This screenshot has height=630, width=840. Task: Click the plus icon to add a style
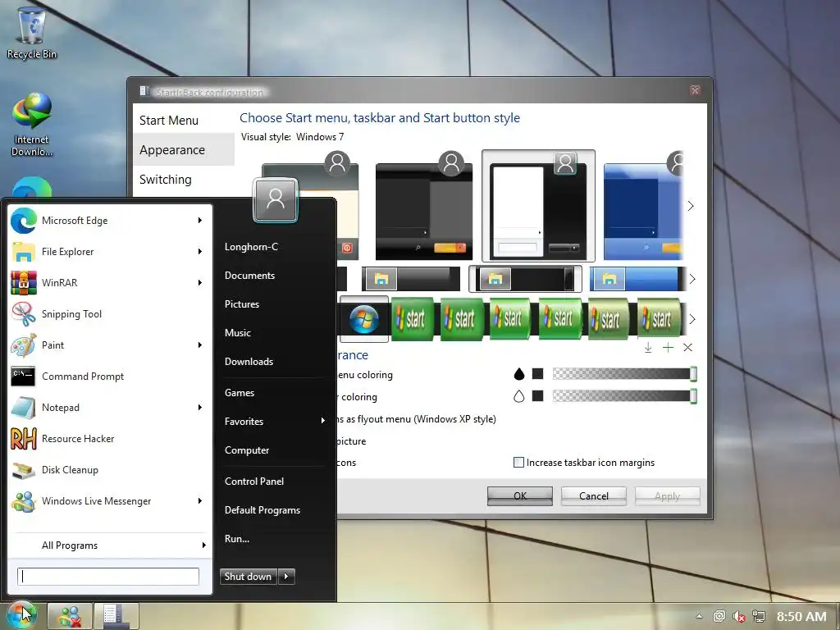click(668, 348)
